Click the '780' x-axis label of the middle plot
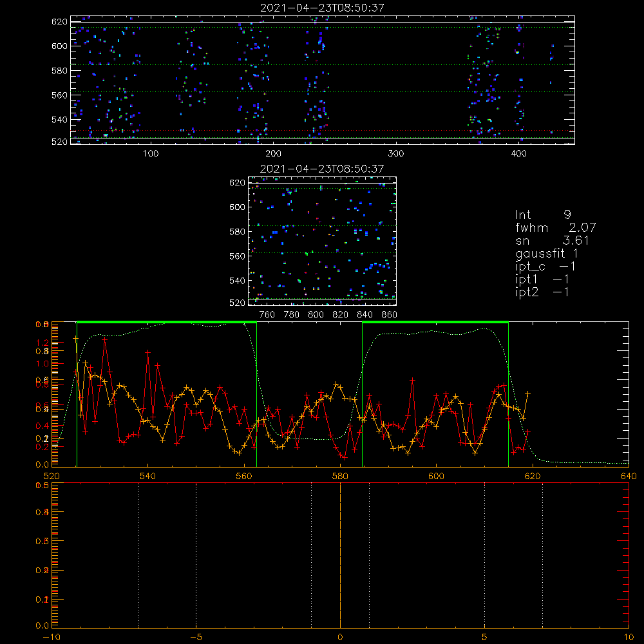Viewport: 644px width, 644px height. coord(292,315)
